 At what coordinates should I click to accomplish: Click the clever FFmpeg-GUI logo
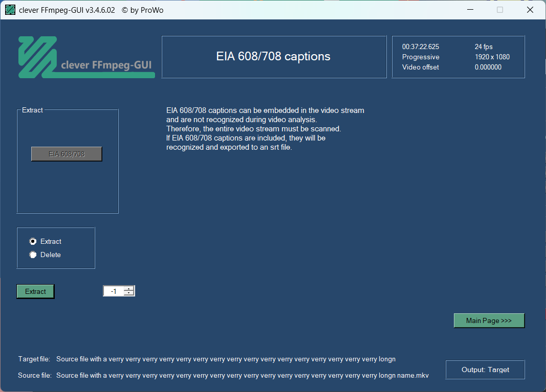click(86, 57)
